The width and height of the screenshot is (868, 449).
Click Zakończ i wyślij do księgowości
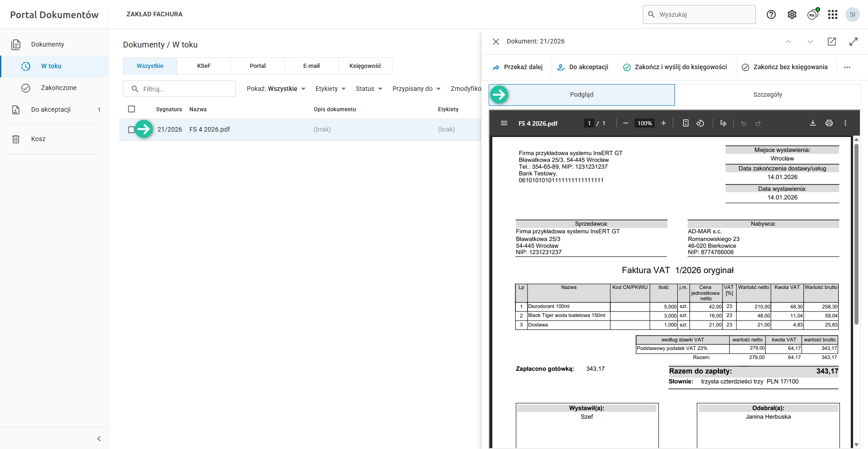click(675, 67)
